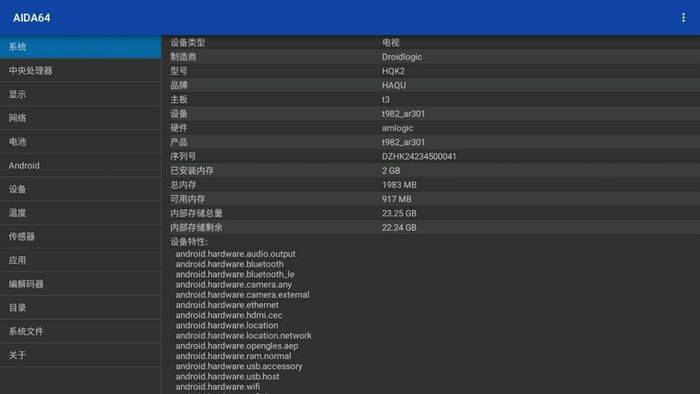
Task: Click the 序列号 label
Action: (x=183, y=156)
